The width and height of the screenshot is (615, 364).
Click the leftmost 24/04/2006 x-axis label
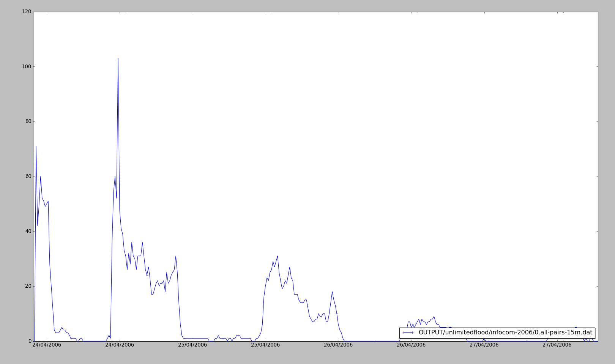point(47,345)
